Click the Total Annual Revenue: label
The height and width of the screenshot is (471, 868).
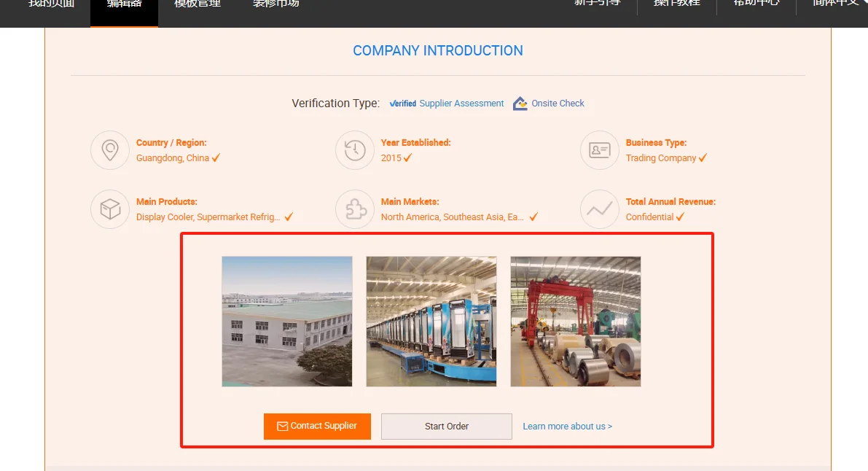pyautogui.click(x=670, y=202)
